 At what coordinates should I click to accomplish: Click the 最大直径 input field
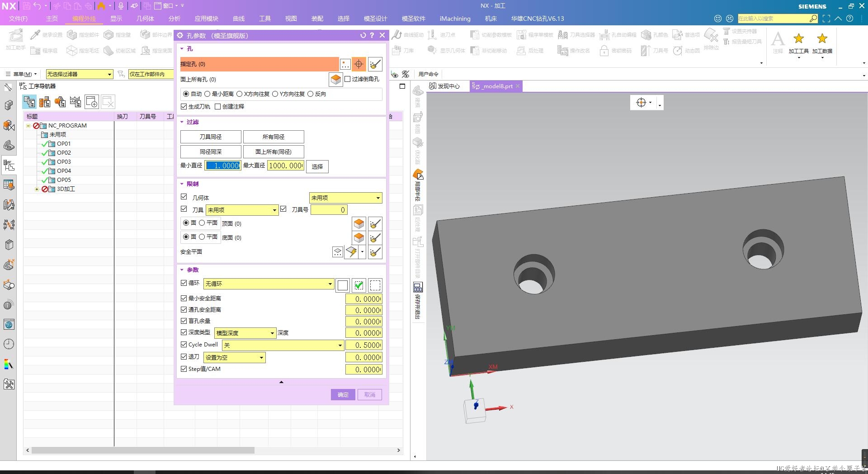pyautogui.click(x=286, y=166)
